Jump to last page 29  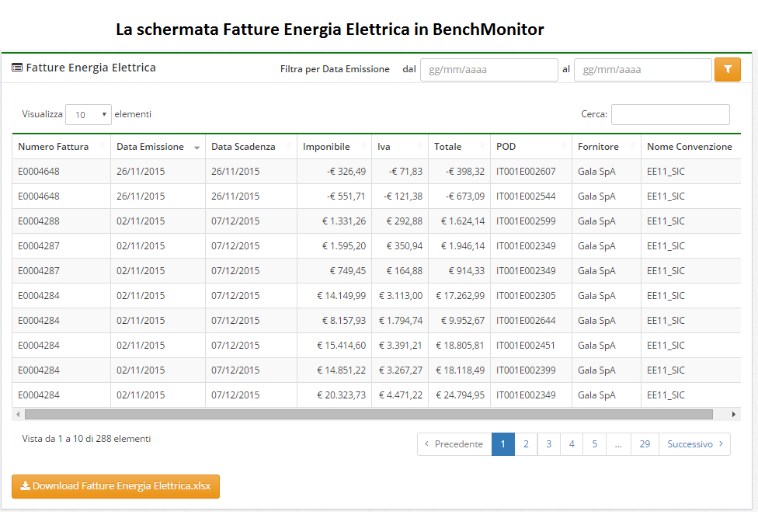tap(645, 444)
